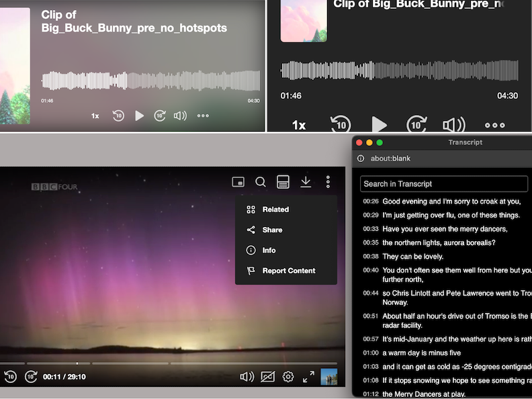Select Report Content from video menu
Image resolution: width=532 pixels, height=399 pixels.
pyautogui.click(x=285, y=271)
